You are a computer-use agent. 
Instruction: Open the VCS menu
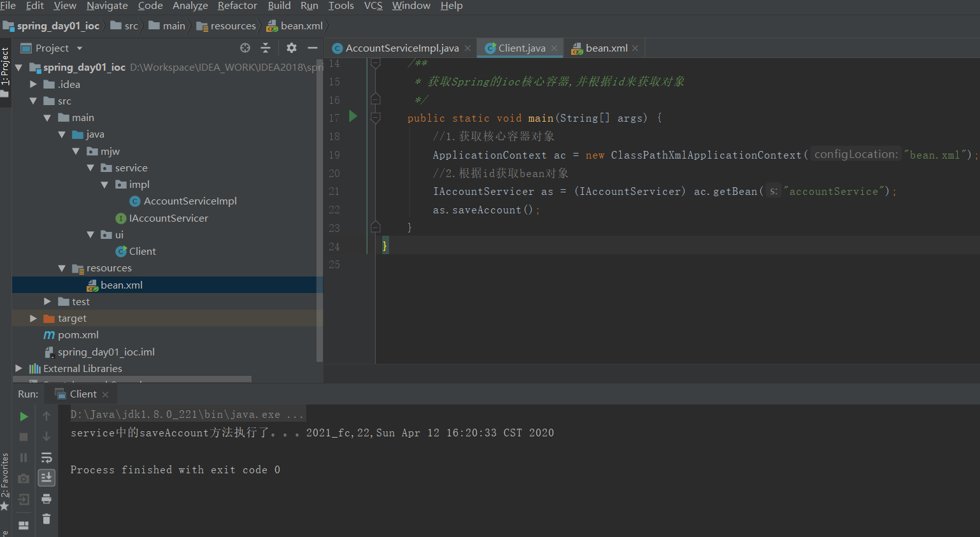[x=373, y=6]
